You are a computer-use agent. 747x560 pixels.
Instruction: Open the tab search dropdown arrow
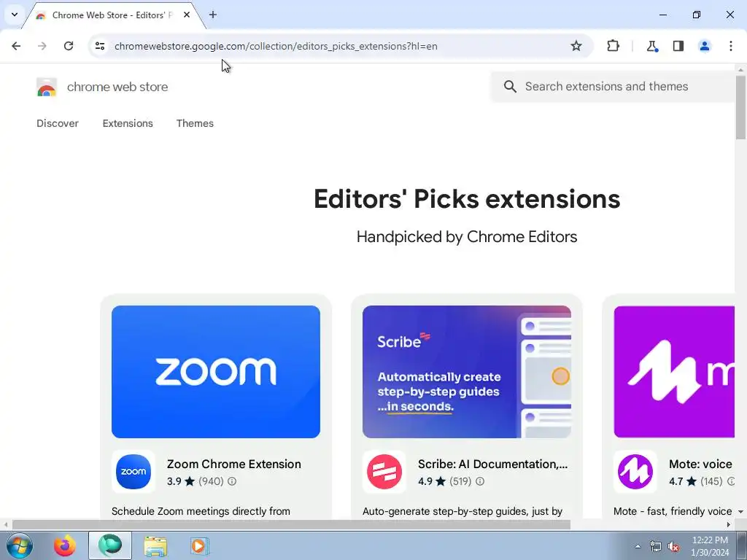pos(15,15)
